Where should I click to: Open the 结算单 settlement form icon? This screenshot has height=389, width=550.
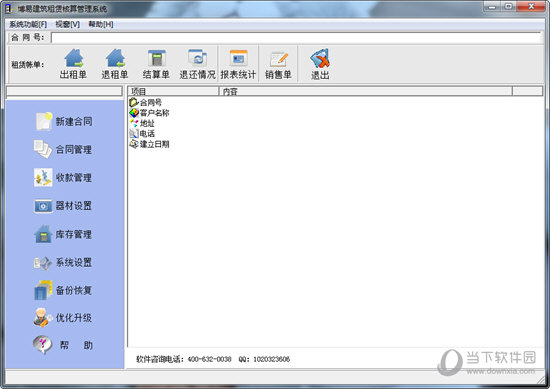click(x=156, y=64)
